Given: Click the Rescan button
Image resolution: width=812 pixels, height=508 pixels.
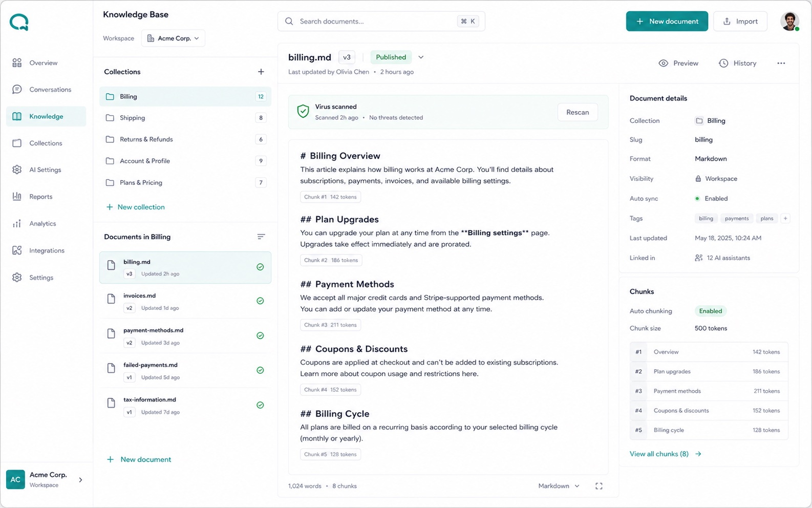Looking at the screenshot, I should pyautogui.click(x=578, y=112).
